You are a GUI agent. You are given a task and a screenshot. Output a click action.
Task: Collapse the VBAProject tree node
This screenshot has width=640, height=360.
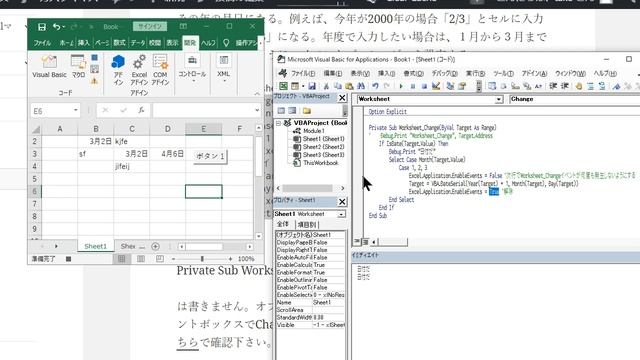coord(278,123)
